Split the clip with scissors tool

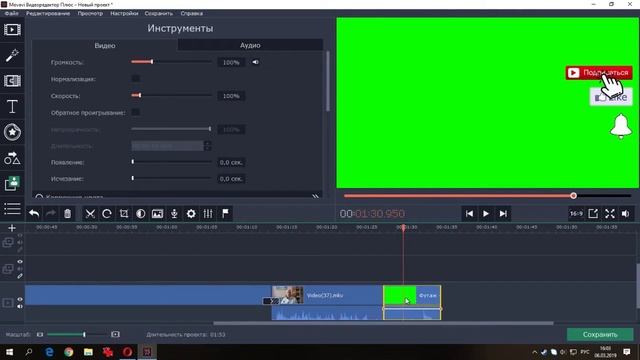pyautogui.click(x=90, y=213)
